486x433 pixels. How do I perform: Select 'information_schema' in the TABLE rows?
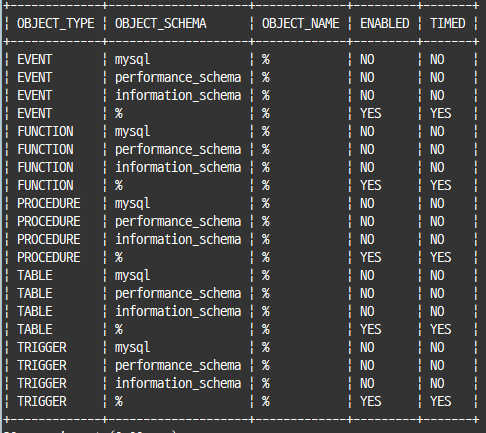click(x=178, y=312)
